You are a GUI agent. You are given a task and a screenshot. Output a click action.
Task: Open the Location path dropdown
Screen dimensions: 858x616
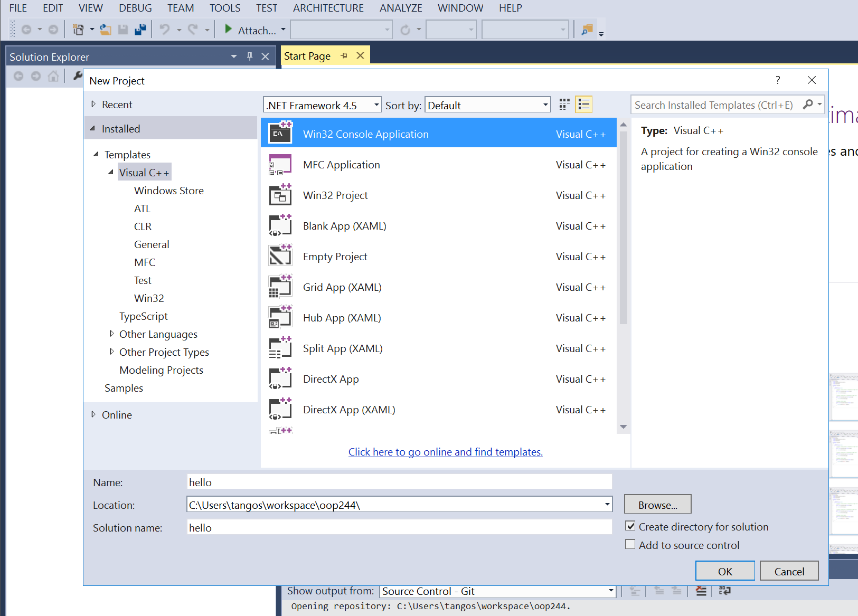point(607,505)
